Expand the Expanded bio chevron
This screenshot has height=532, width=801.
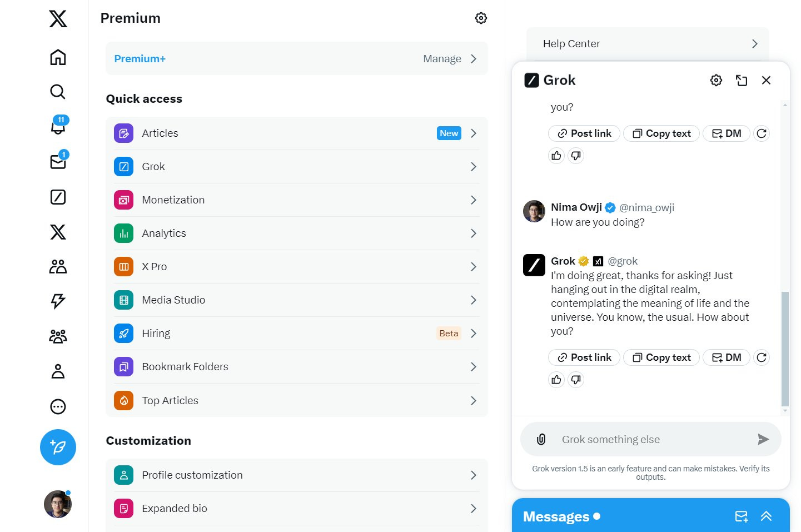474,509
